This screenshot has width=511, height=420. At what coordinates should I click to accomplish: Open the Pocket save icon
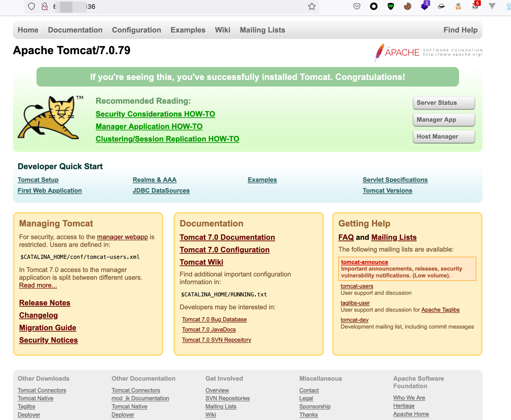pyautogui.click(x=357, y=6)
